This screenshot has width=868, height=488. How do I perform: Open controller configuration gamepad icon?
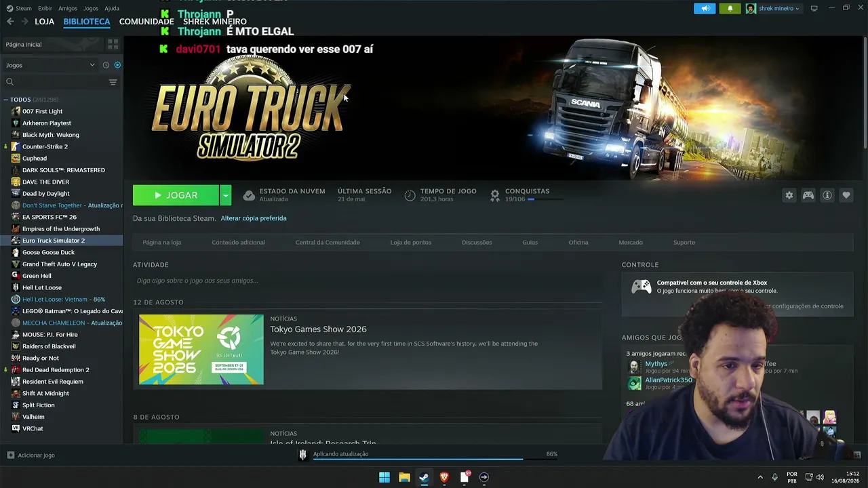tap(808, 195)
